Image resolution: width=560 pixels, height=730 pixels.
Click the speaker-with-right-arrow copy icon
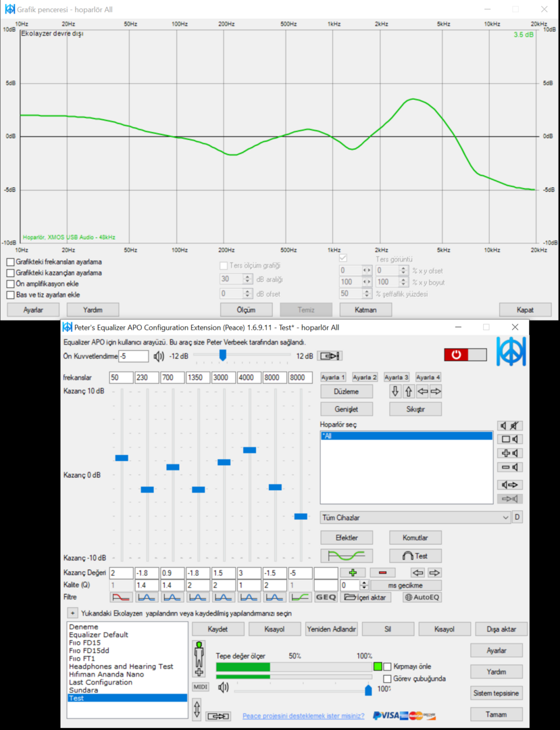tap(510, 485)
